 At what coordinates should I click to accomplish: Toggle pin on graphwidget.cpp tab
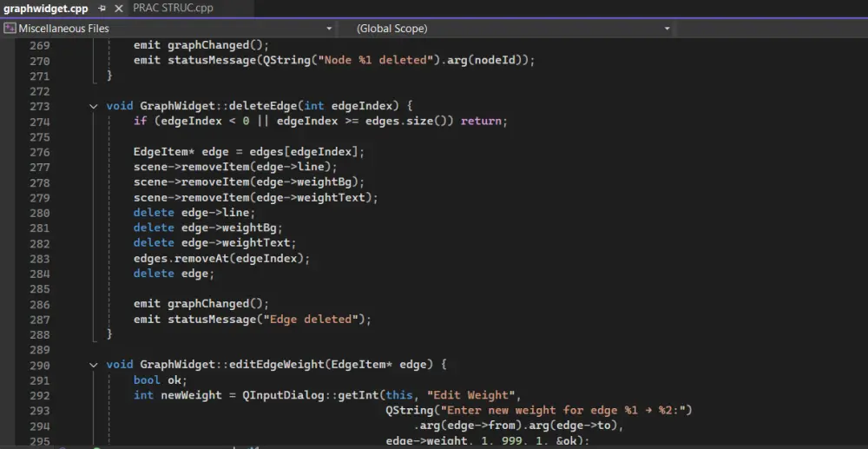[102, 9]
